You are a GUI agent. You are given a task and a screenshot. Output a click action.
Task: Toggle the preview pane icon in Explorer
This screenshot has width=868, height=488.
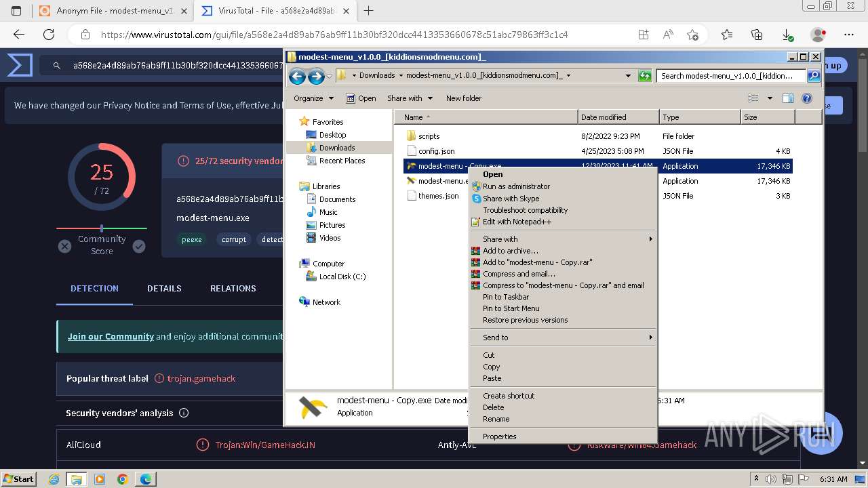pos(788,98)
